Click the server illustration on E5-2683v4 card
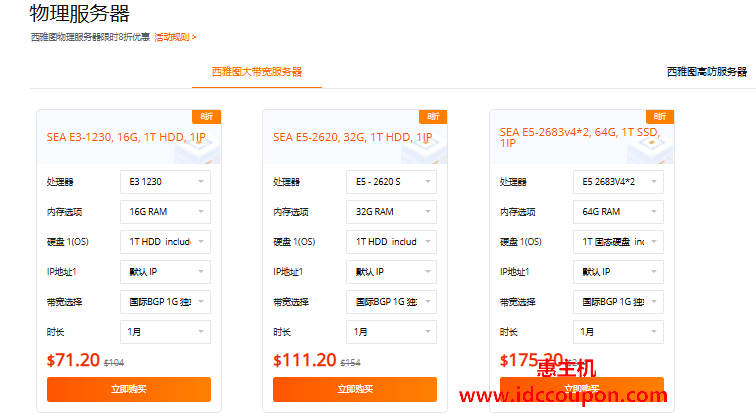 650,150
